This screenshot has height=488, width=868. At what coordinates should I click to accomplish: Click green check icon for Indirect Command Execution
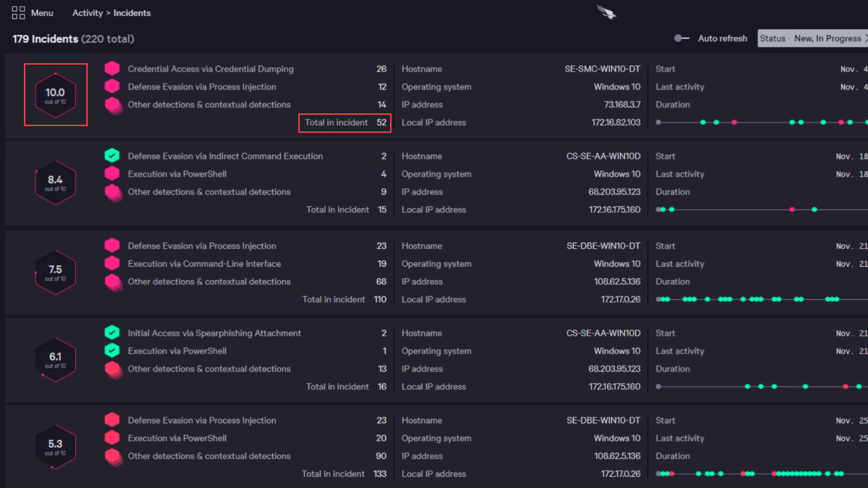pos(112,156)
